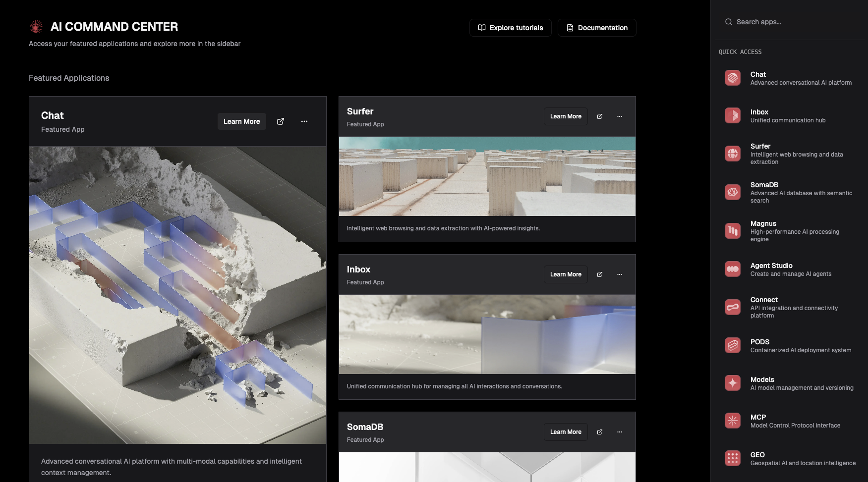
Task: Open the PODS icon in the sidebar
Action: [732, 345]
